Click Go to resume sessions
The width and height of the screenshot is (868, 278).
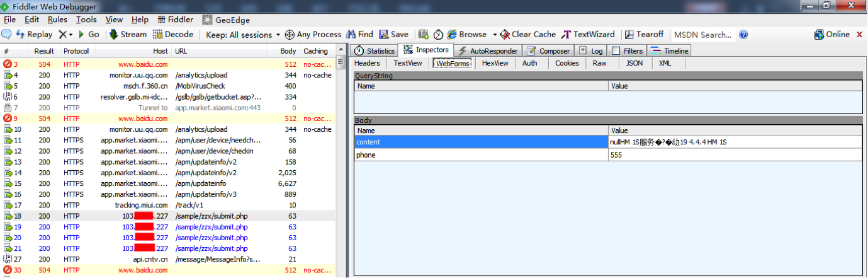(88, 35)
